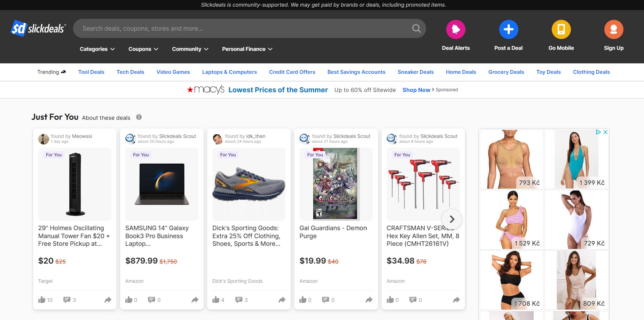Open Best Savings Accounts tab
644x320 pixels.
click(x=356, y=72)
